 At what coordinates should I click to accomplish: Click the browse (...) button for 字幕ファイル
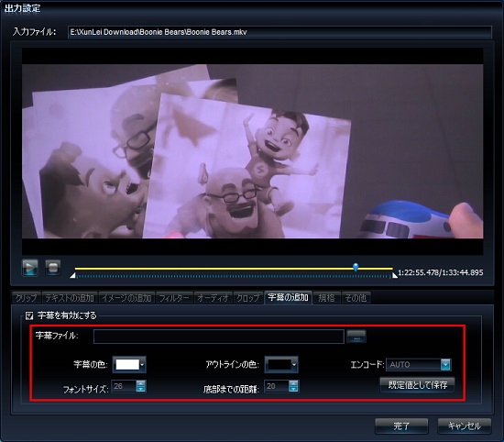356,337
